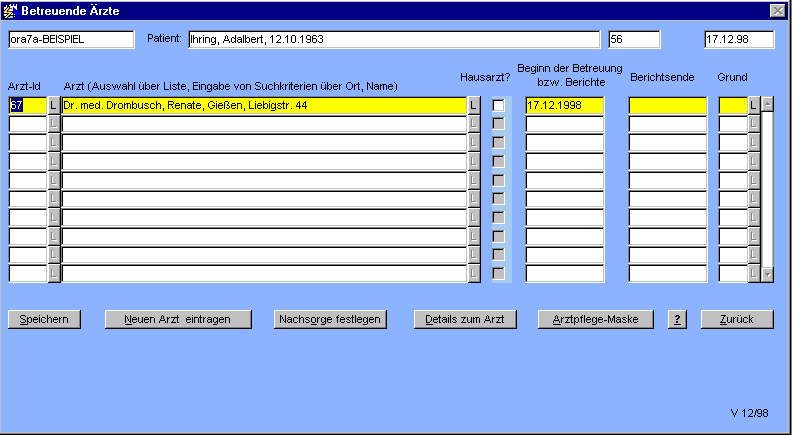Open Arzt-Id list in second row
Screen dimensions: 792x435
pos(54,124)
